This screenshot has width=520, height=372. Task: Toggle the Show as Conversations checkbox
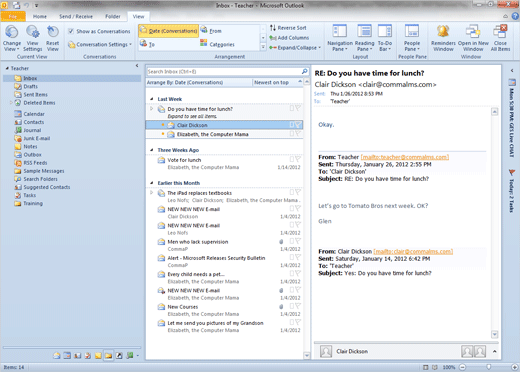71,31
